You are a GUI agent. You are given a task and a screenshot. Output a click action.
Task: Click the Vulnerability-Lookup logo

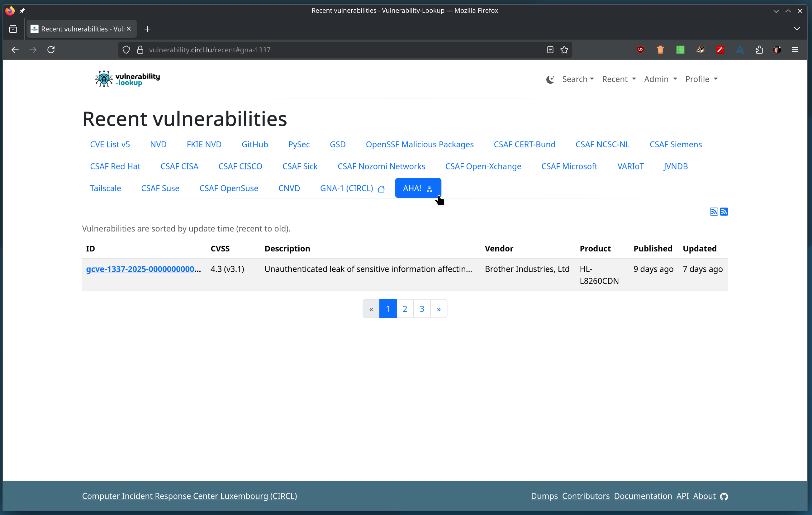pos(127,79)
